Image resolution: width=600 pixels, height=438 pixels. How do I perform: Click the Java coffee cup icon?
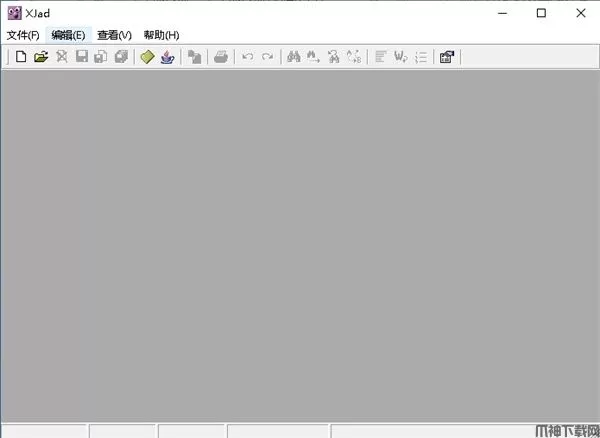tap(167, 57)
